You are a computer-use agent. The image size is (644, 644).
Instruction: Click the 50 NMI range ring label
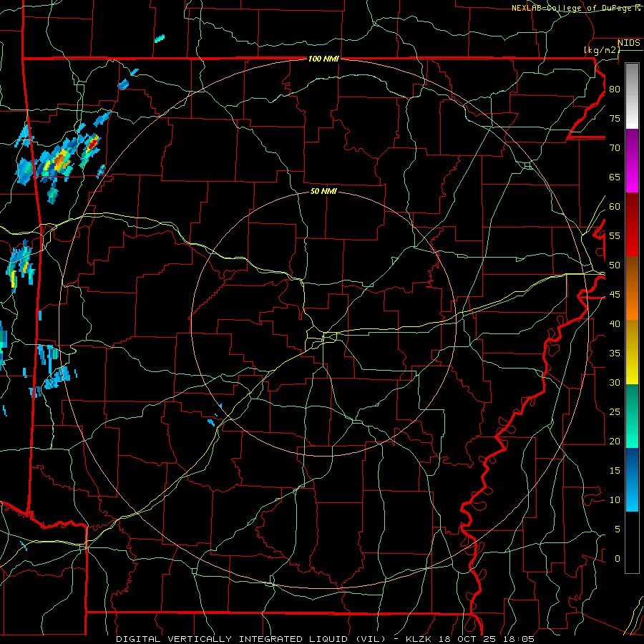click(x=323, y=191)
